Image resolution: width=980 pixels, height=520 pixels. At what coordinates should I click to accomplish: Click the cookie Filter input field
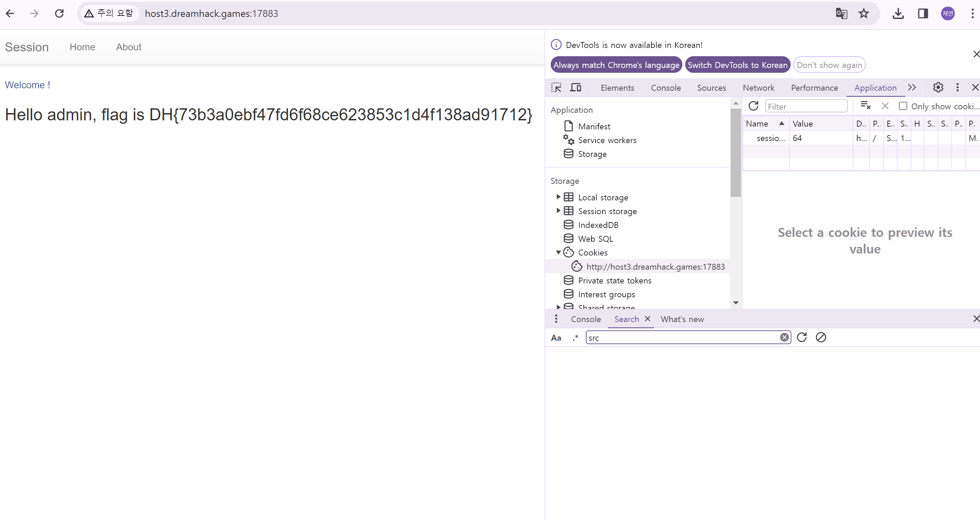pyautogui.click(x=806, y=107)
